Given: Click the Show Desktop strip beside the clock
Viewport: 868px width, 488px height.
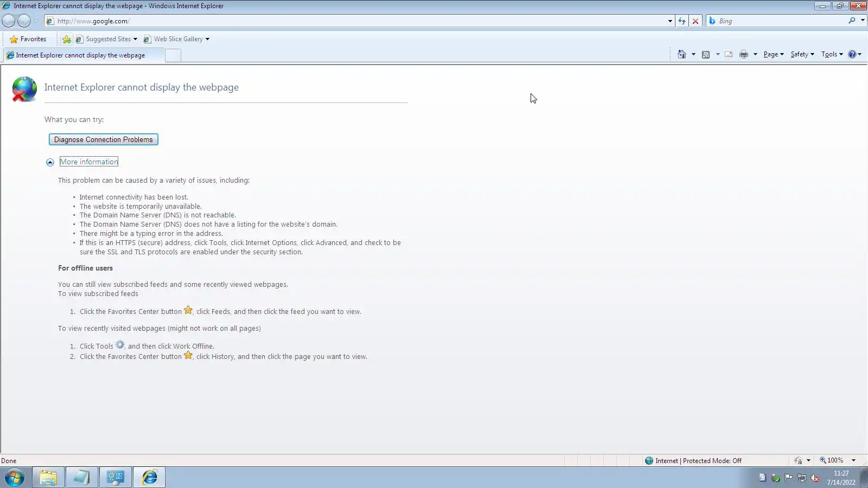Looking at the screenshot, I should point(864,478).
